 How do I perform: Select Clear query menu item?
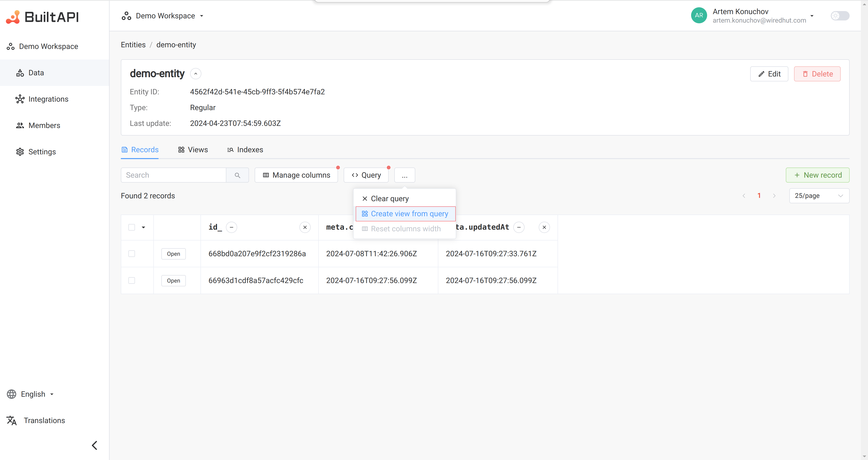tap(405, 199)
